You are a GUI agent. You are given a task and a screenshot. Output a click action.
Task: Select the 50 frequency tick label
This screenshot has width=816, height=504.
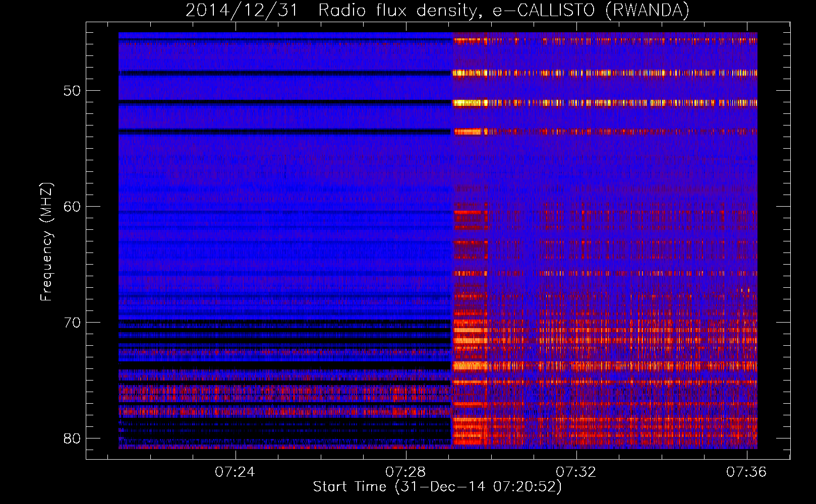click(72, 91)
